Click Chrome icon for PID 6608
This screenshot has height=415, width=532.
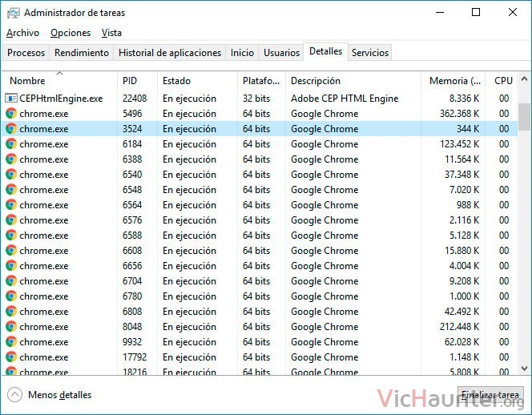pyautogui.click(x=11, y=251)
